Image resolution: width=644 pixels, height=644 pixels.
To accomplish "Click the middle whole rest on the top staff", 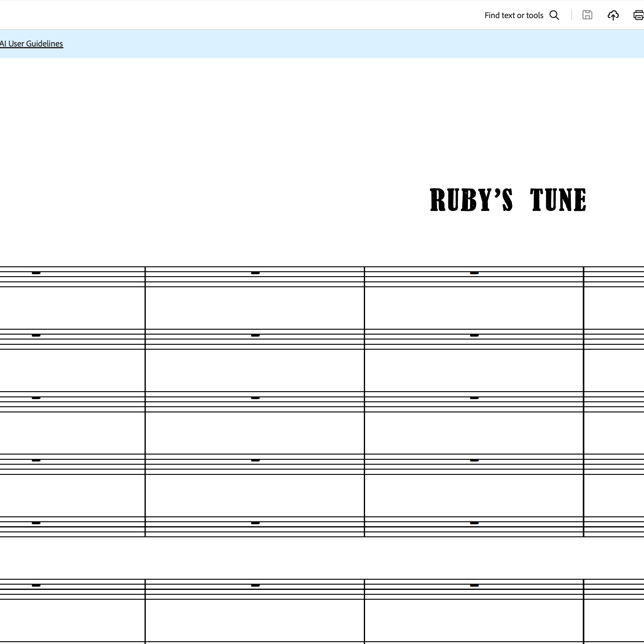I will (255, 273).
